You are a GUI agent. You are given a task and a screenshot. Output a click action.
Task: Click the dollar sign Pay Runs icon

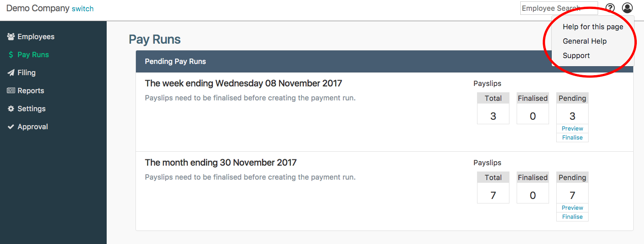click(x=11, y=55)
